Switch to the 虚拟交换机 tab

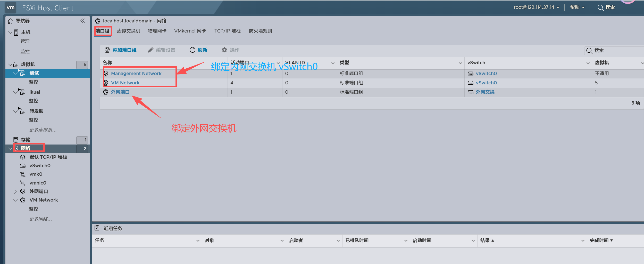click(x=128, y=31)
